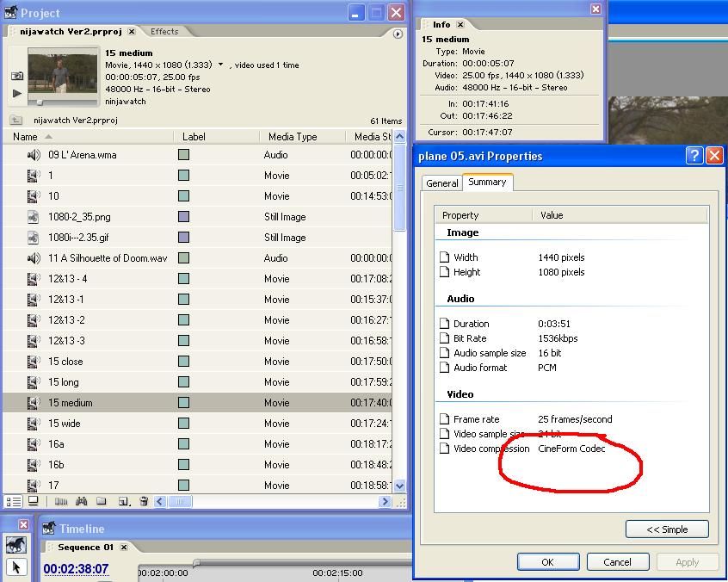The image size is (728, 582).
Task: Click the New Item icon
Action: [123, 501]
